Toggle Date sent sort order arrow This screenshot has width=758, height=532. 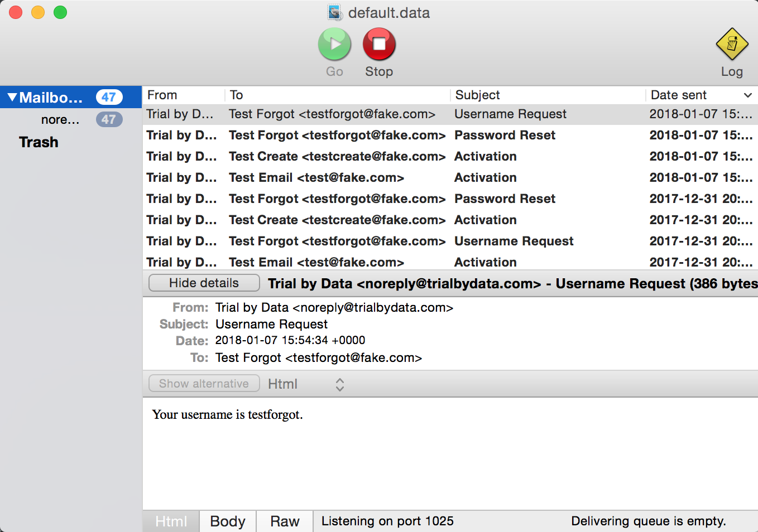click(x=748, y=95)
